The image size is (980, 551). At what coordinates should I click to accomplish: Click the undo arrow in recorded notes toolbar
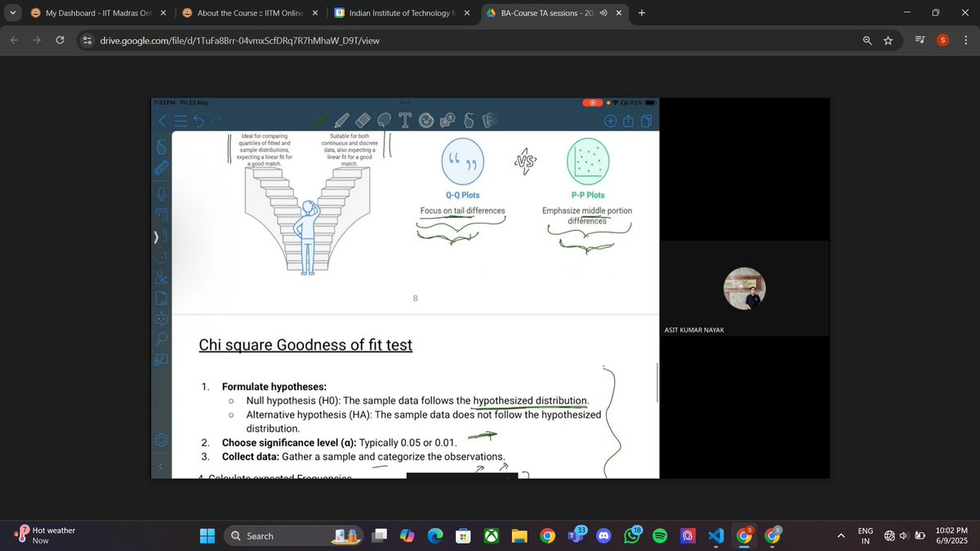(197, 121)
